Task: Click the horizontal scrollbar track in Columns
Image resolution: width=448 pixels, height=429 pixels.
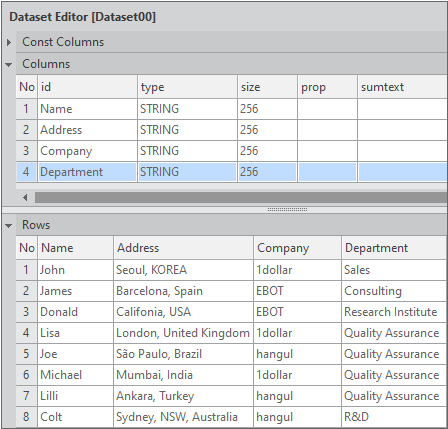Action: point(241,198)
